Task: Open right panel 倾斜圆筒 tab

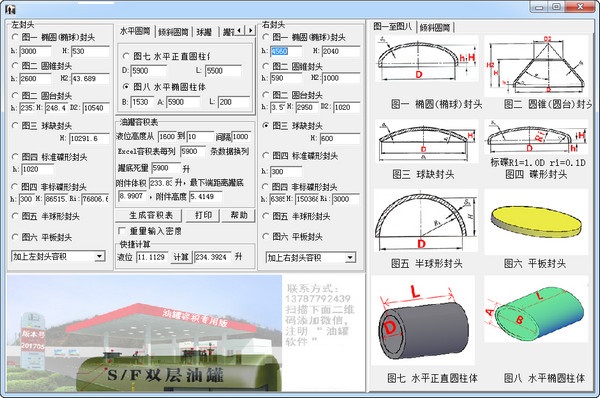Action: tap(435, 28)
